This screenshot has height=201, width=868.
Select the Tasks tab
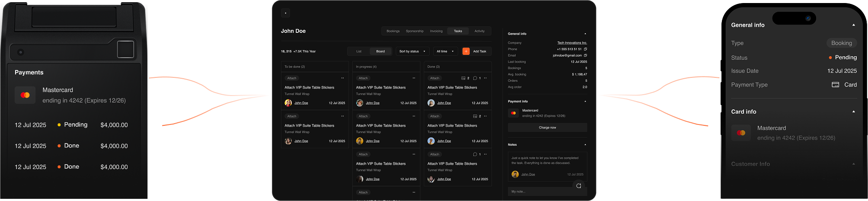(x=458, y=31)
